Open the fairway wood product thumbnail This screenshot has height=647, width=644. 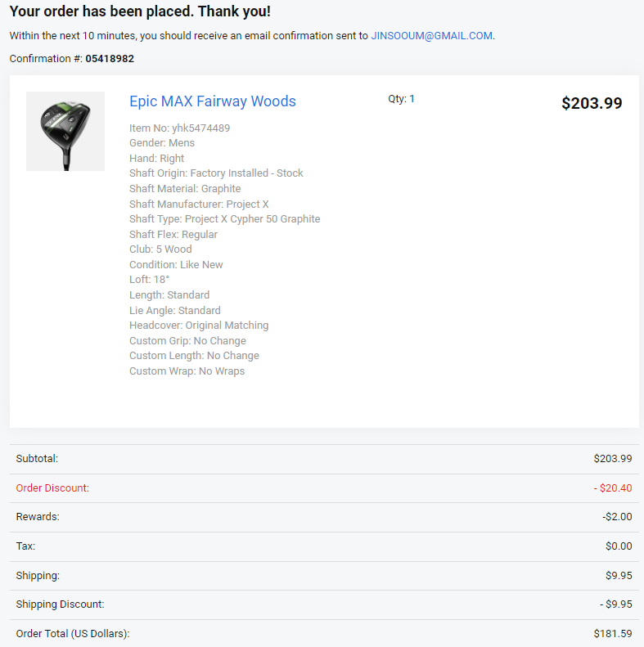[65, 131]
